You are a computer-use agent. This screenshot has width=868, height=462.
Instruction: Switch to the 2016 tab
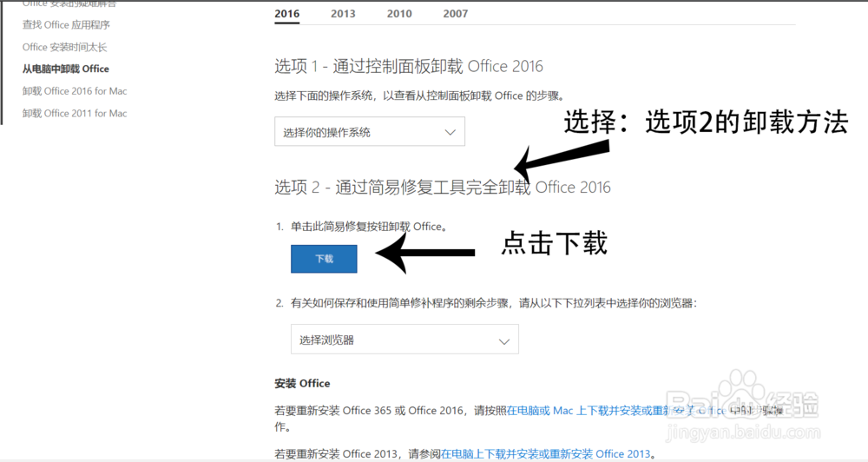[286, 14]
